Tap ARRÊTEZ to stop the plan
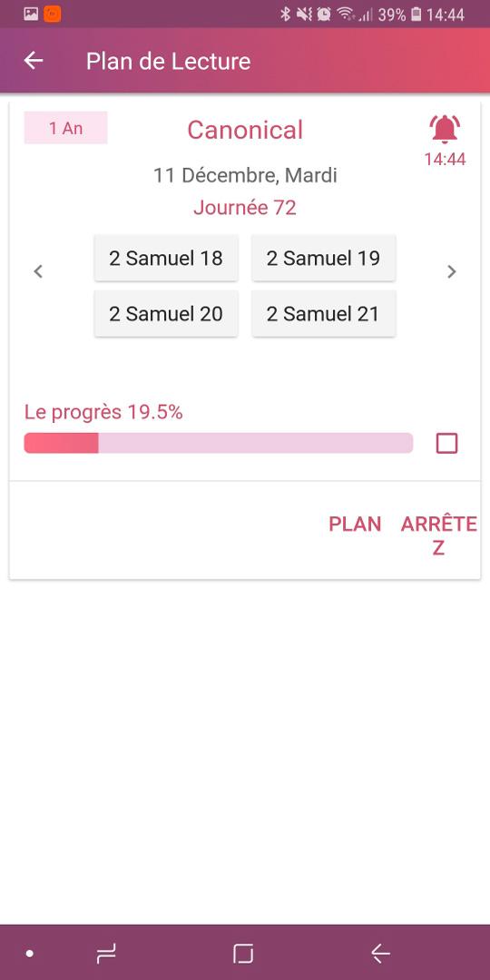The width and height of the screenshot is (490, 980). pos(439,535)
